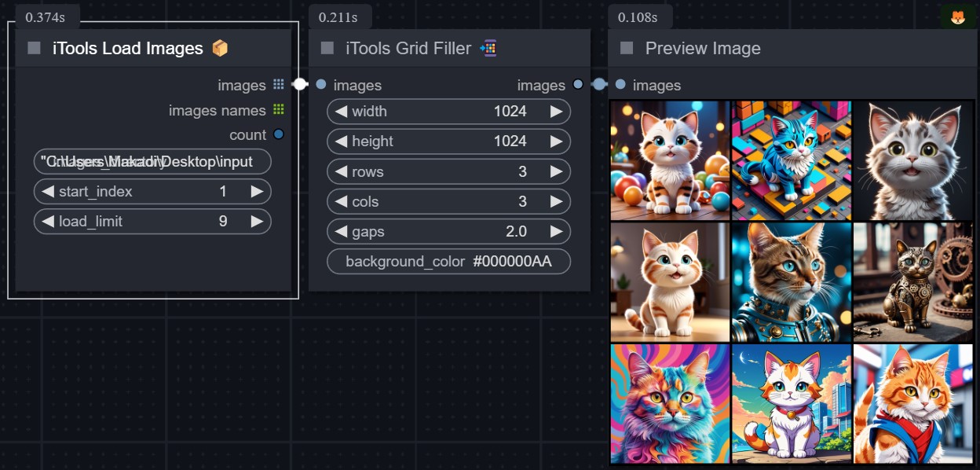Decrease cols with left arrow
Screen dimensions: 980x470
[x=341, y=201]
